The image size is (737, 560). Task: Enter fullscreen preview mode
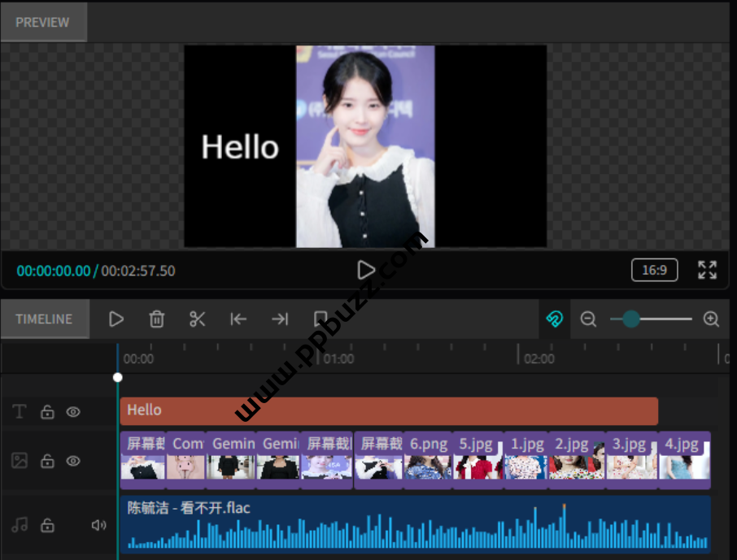coord(707,270)
